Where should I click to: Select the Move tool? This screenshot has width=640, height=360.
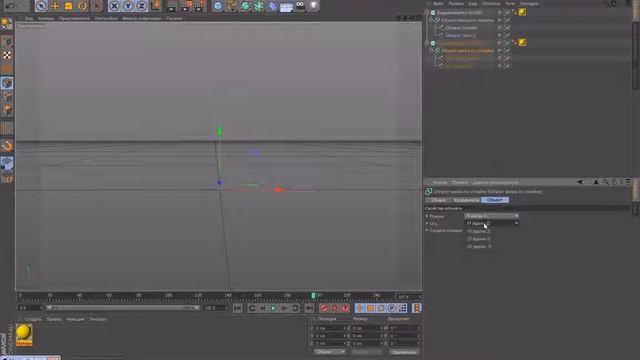55,6
